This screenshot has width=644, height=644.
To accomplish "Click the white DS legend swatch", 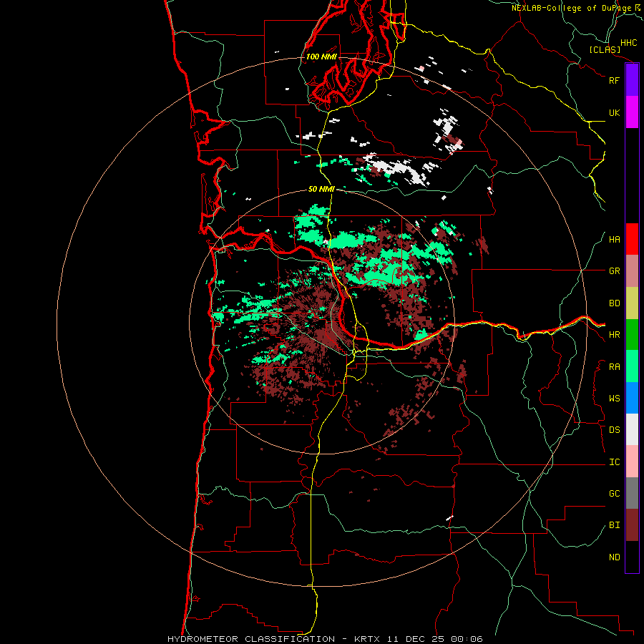I will (x=632, y=429).
